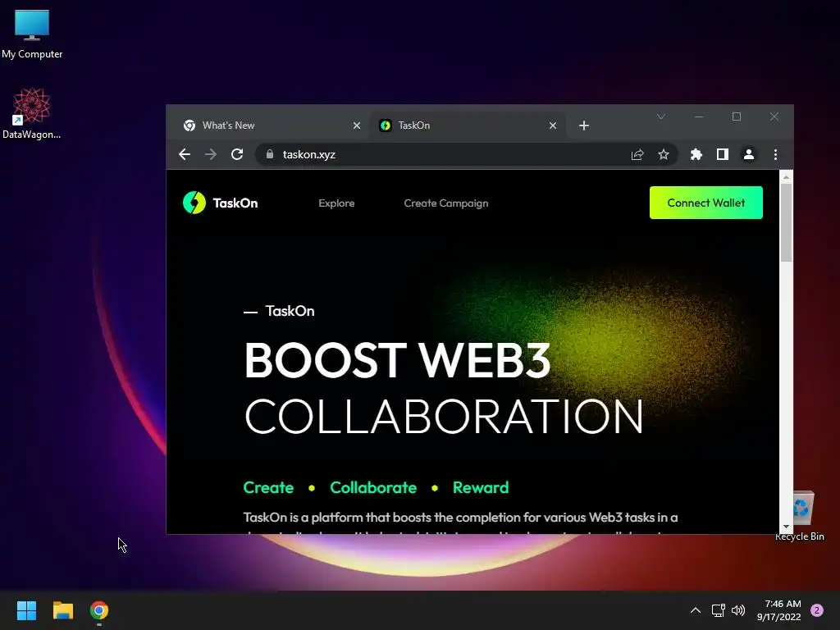Open the Chrome extensions puzzle icon
840x630 pixels.
pos(696,155)
